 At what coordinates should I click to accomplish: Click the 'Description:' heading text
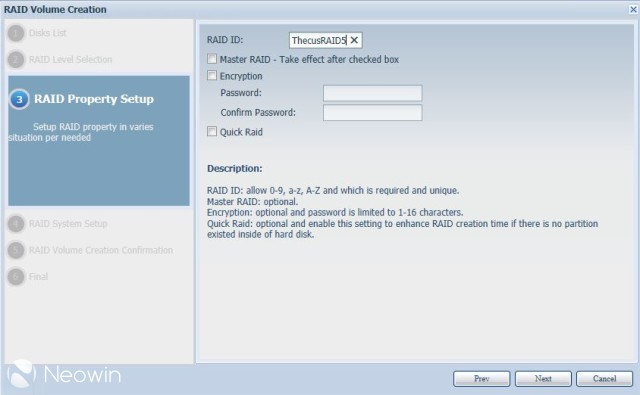click(x=235, y=169)
